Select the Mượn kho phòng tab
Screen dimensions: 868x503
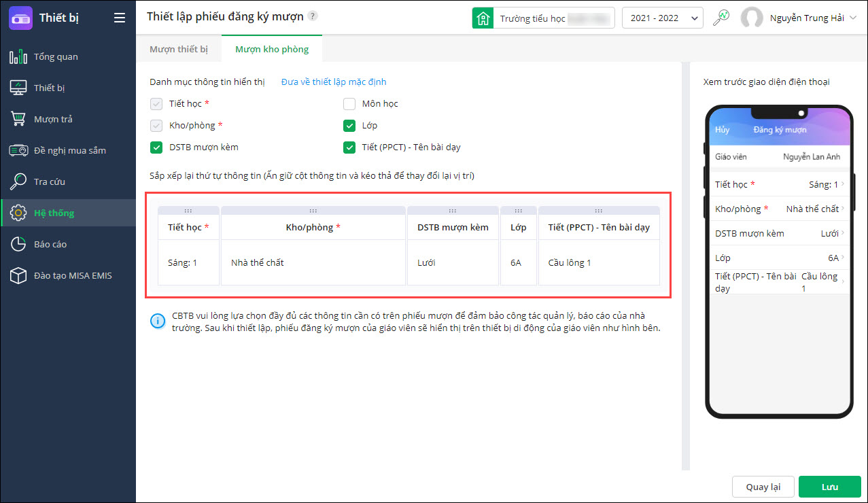click(x=272, y=49)
